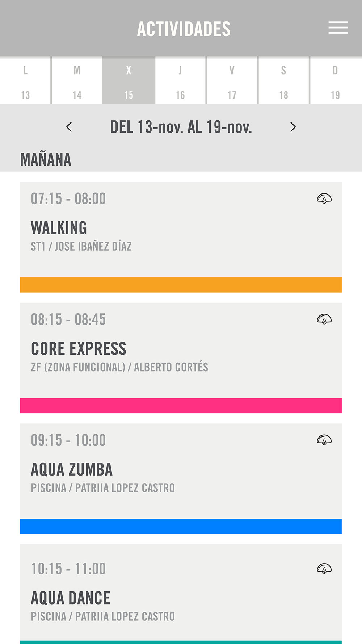Viewport: 362px width, 644px height.
Task: Open the hamburger menu
Action: (338, 28)
